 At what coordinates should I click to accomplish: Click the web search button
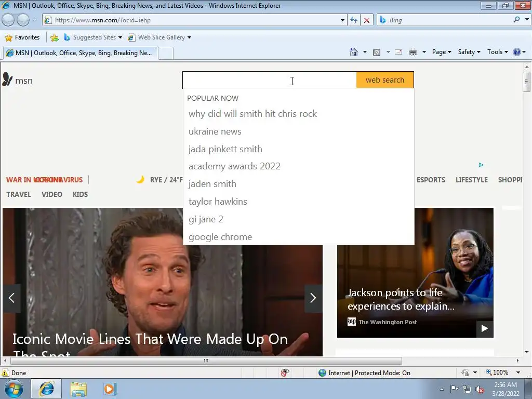[385, 80]
